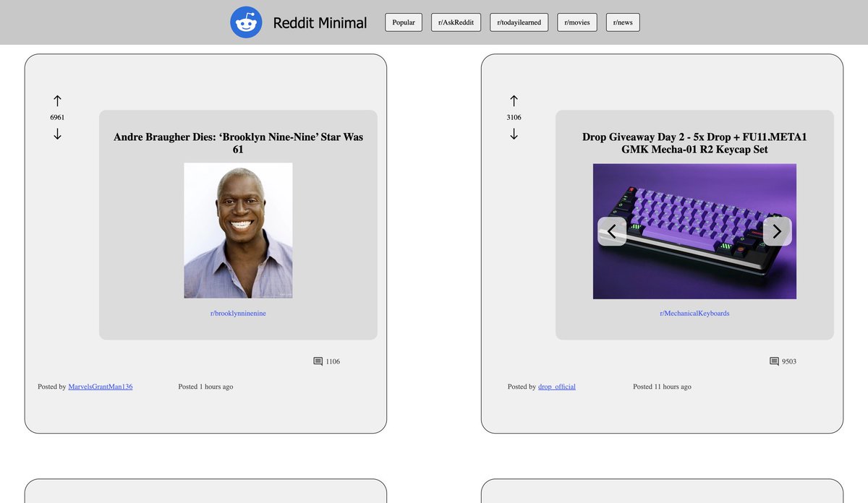Open the Andre Braugher portrait photo

(x=238, y=231)
